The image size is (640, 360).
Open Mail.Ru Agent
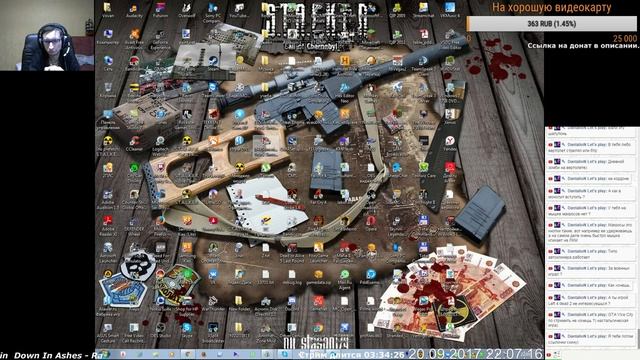pyautogui.click(x=344, y=279)
